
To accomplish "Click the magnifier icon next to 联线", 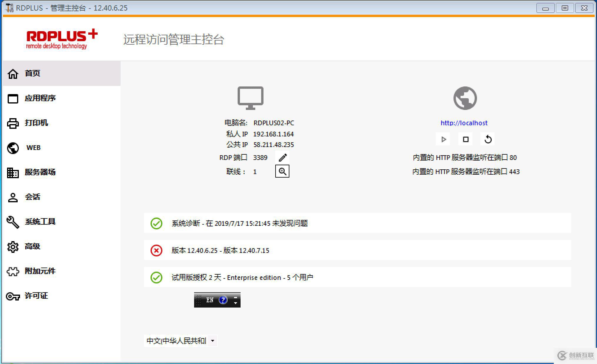I will pos(282,171).
